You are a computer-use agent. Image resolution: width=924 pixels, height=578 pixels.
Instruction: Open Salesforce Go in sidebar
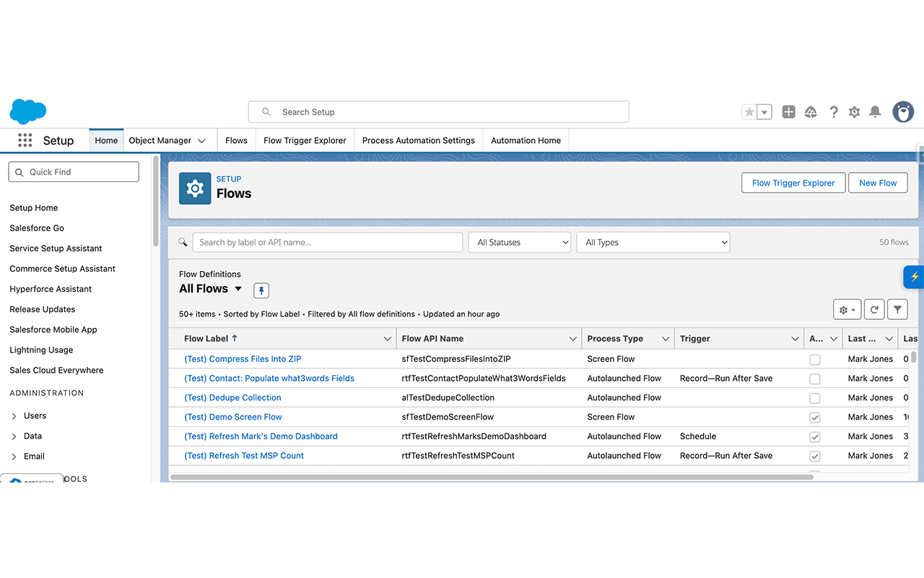37,228
